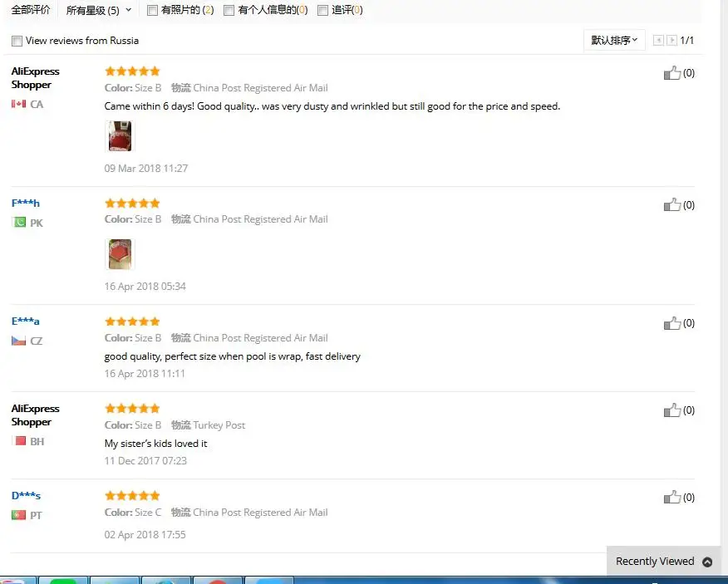Check the 有个人信息的 filter box
Viewport: 728px width, 584px height.
pyautogui.click(x=229, y=10)
